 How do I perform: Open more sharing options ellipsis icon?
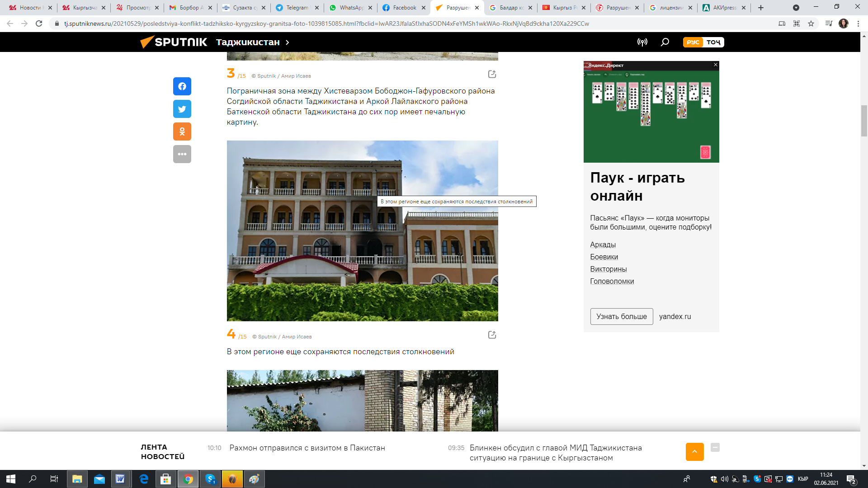[182, 154]
